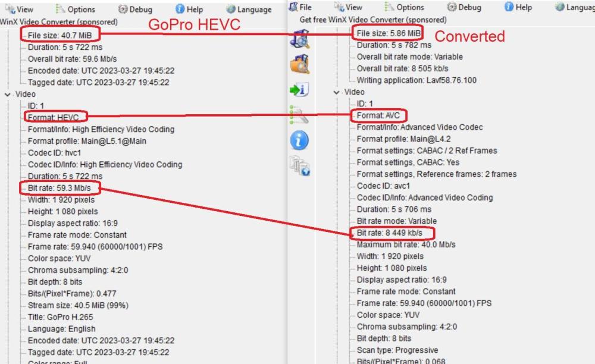The image size is (595, 364).
Task: Click the Open Folder icon in sidebar
Action: click(300, 63)
